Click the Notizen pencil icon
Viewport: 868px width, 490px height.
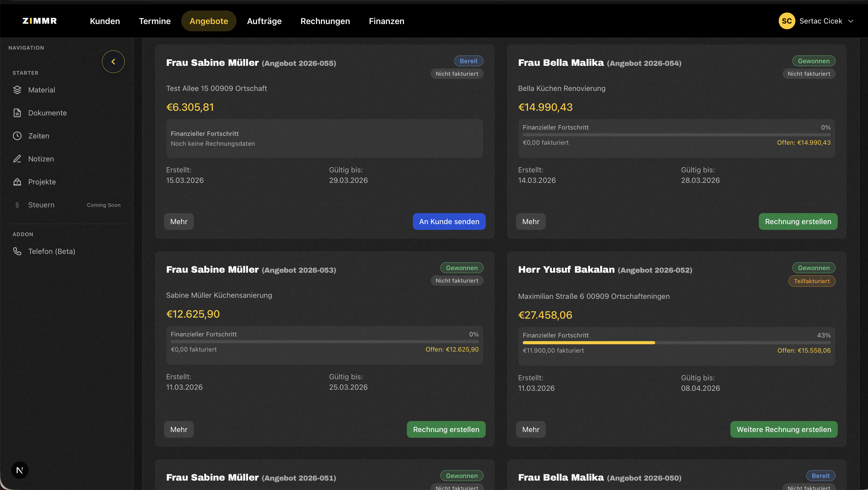tap(17, 159)
